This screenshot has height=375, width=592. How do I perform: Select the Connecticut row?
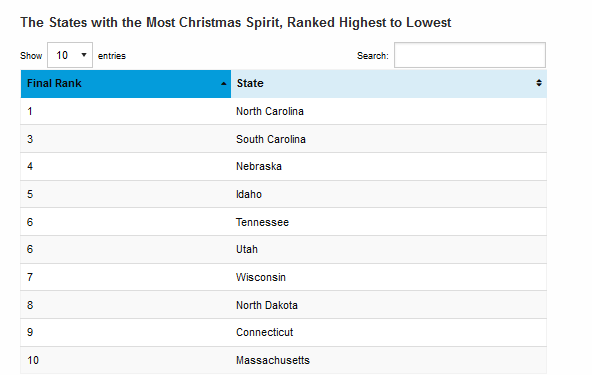[284, 332]
